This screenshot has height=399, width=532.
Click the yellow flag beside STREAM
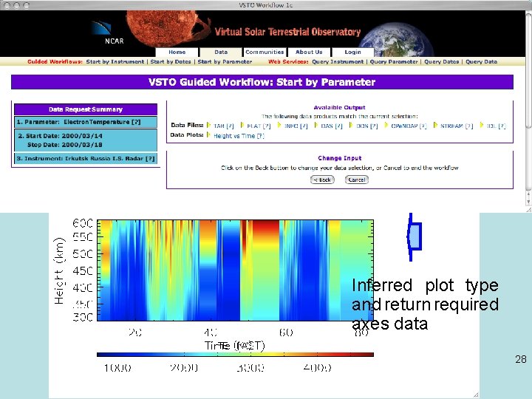436,125
